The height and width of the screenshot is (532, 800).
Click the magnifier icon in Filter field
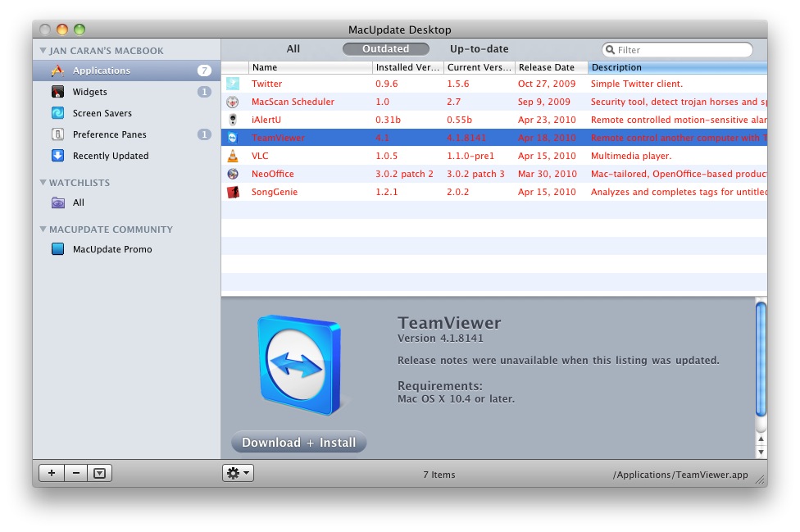610,50
